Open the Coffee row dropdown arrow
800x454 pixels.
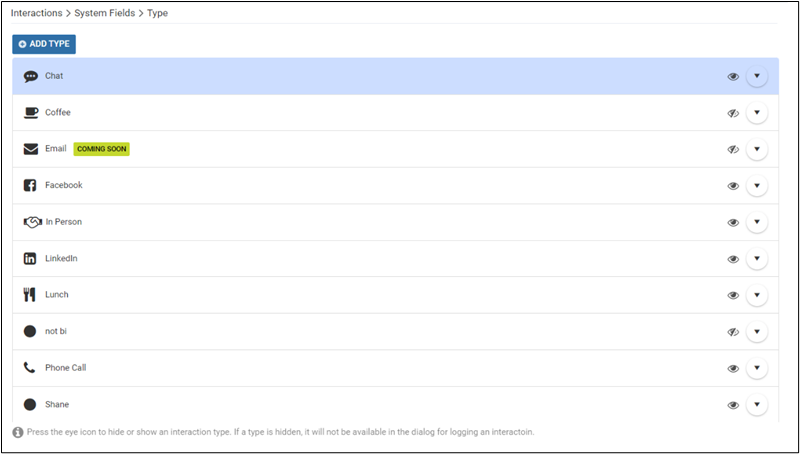[757, 112]
